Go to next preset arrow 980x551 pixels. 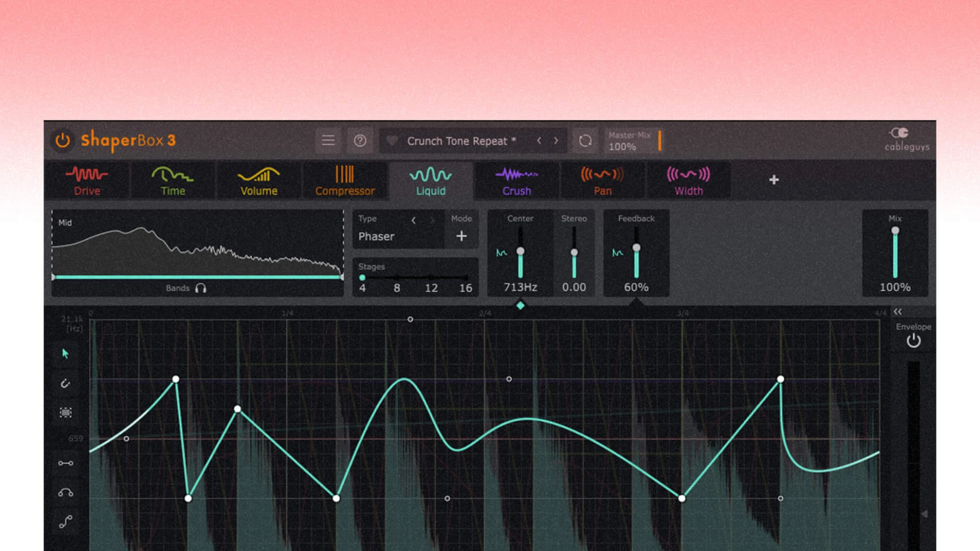tap(556, 140)
